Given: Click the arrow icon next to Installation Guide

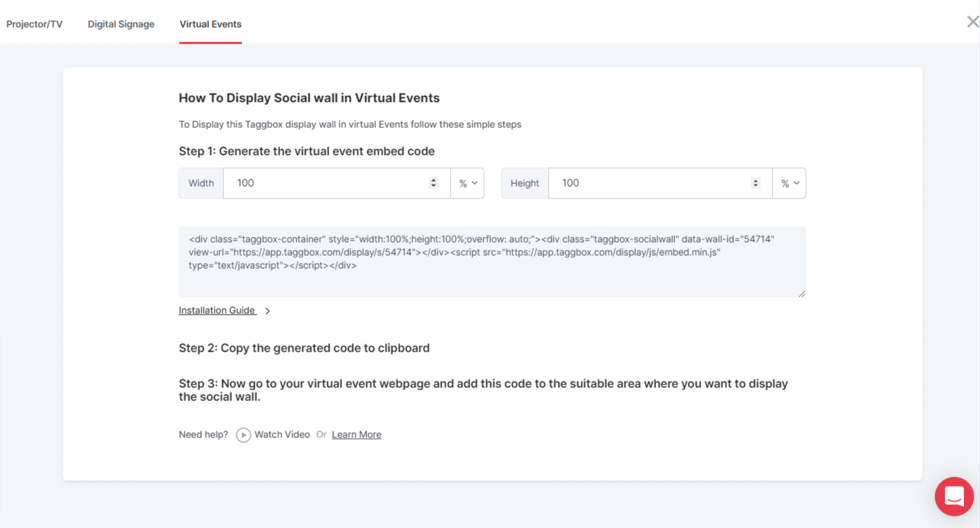Looking at the screenshot, I should pyautogui.click(x=267, y=311).
